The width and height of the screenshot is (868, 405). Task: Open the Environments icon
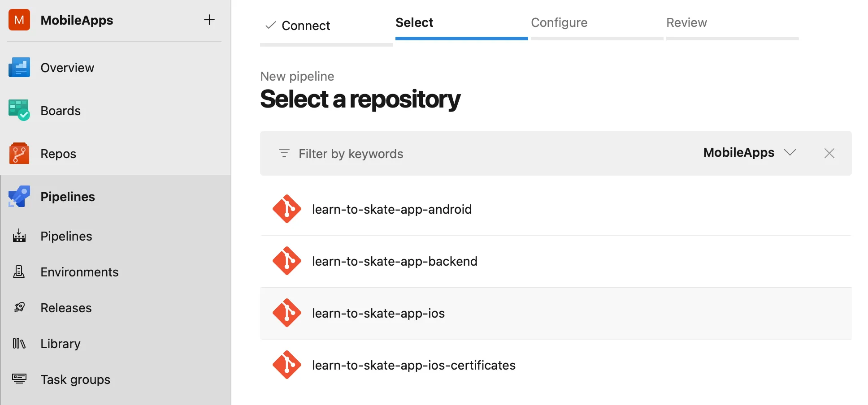point(19,271)
